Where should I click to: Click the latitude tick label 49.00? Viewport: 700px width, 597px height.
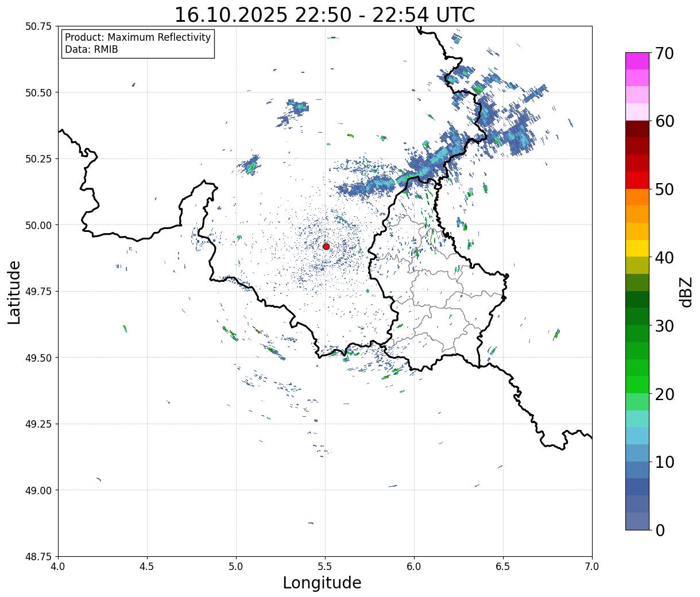38,491
